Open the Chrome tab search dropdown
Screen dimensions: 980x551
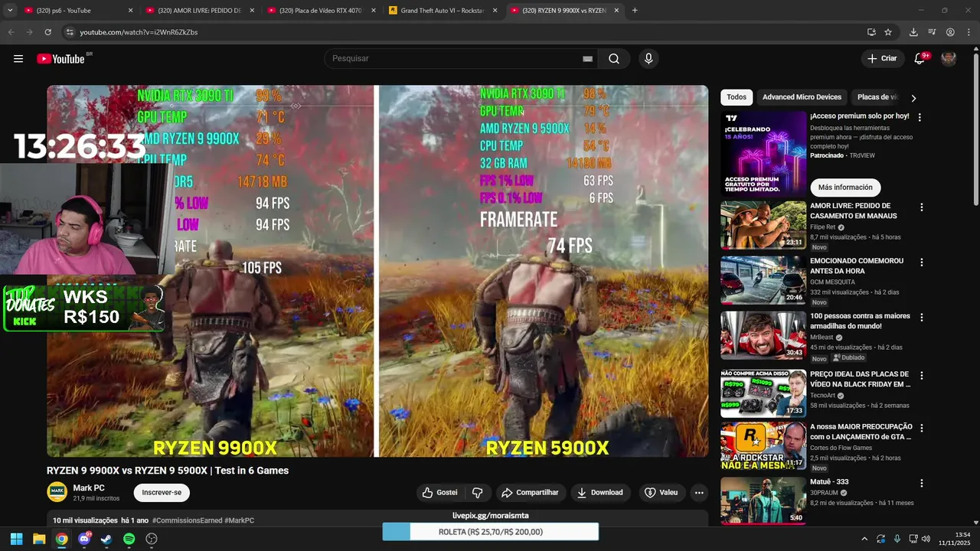pos(10,11)
